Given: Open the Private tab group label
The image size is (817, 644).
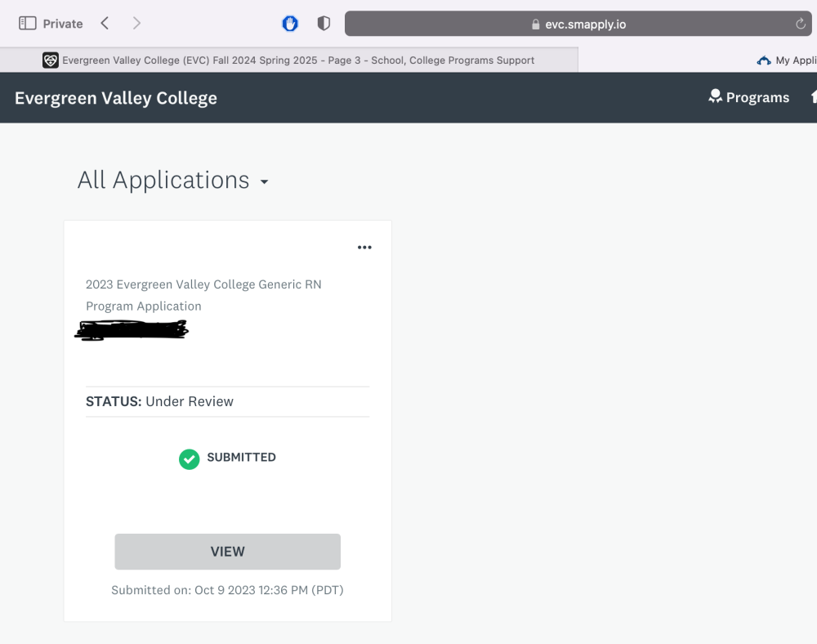Looking at the screenshot, I should (x=63, y=24).
